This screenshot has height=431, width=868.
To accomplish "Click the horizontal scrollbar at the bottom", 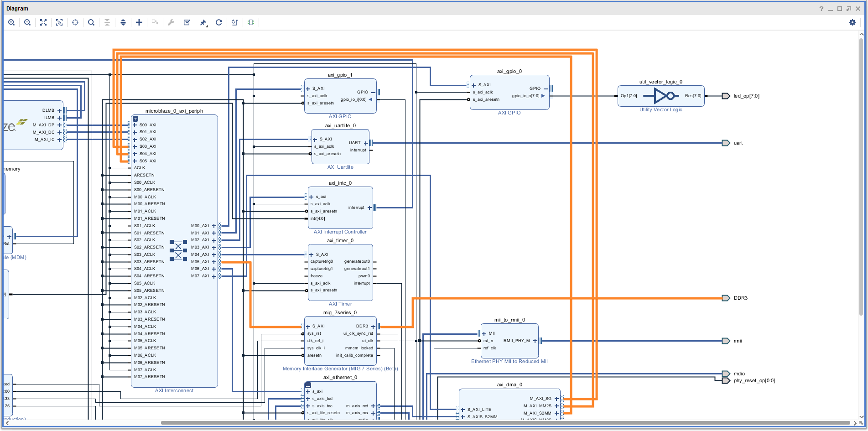I will tap(502, 423).
